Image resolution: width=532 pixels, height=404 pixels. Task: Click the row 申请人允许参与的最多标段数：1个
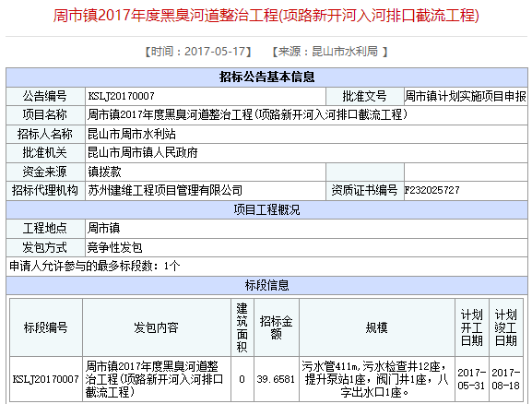pyautogui.click(x=266, y=267)
